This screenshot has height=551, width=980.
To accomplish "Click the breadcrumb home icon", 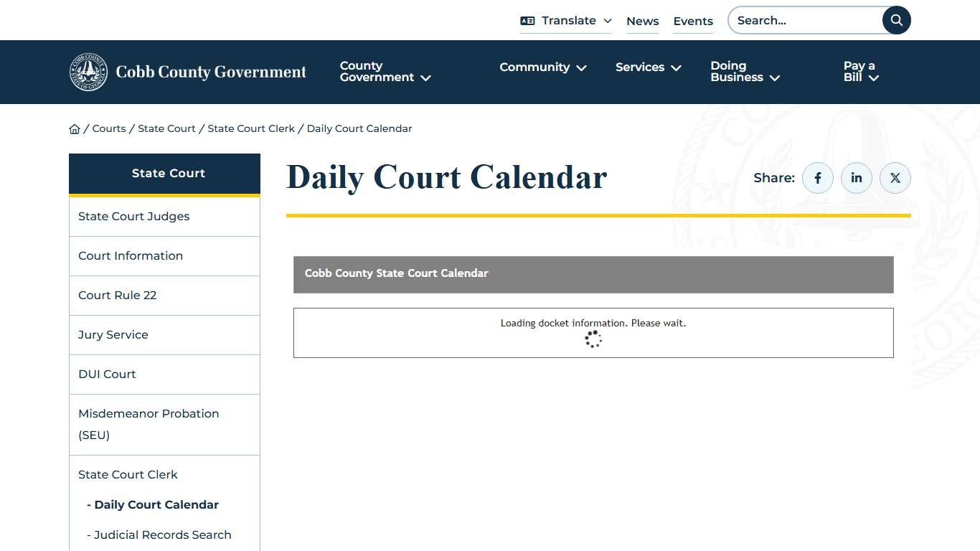I will coord(75,128).
